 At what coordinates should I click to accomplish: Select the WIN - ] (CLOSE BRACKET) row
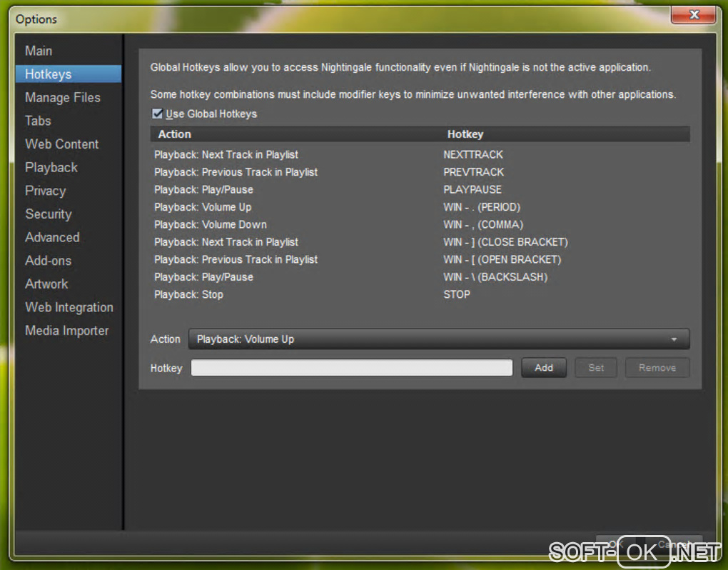coord(420,242)
